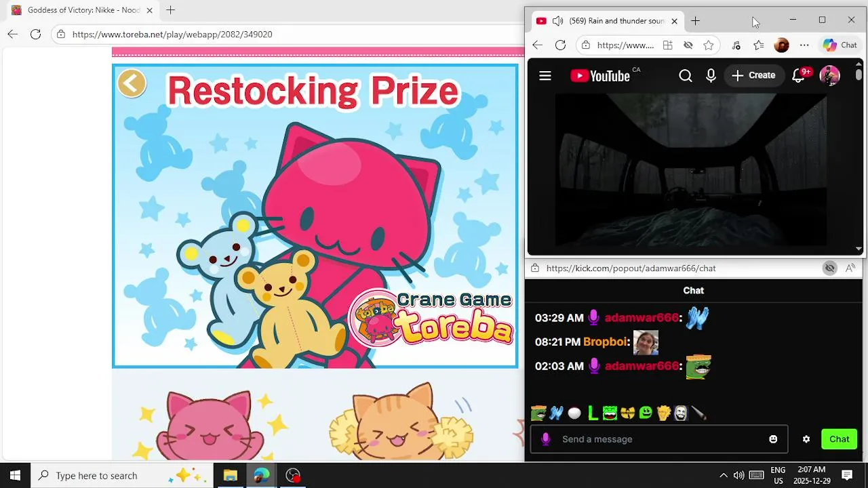Click subscriber badge icon in Kick message box

545,439
